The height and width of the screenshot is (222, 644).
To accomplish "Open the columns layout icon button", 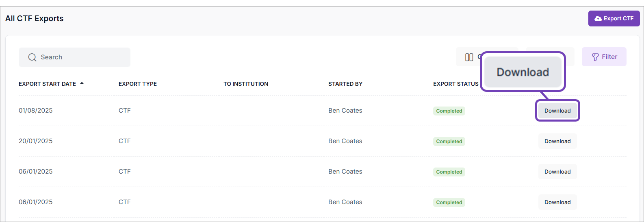I will [x=469, y=57].
